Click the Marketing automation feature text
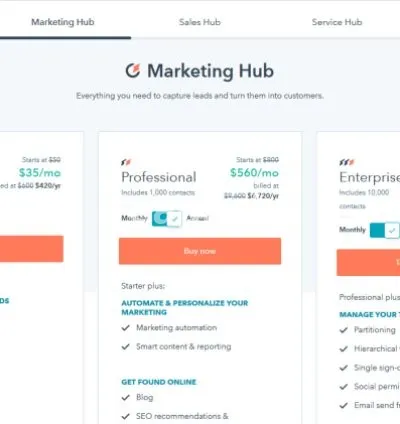The height and width of the screenshot is (424, 400). coord(176,328)
